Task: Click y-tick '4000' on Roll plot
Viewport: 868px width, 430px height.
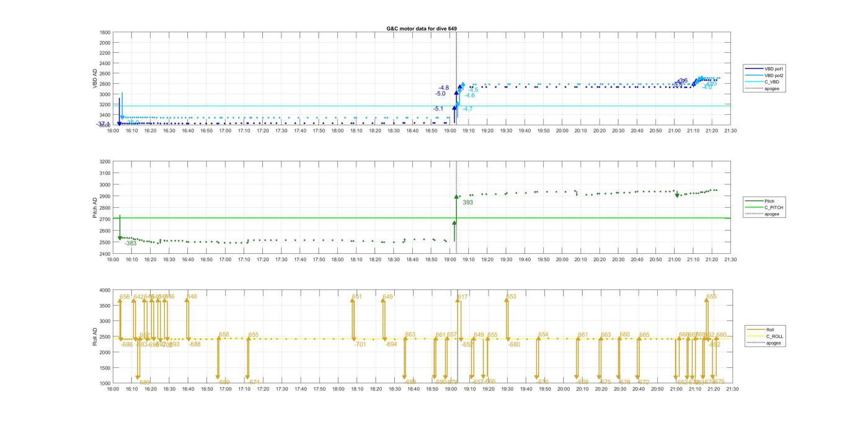Action: pyautogui.click(x=104, y=290)
